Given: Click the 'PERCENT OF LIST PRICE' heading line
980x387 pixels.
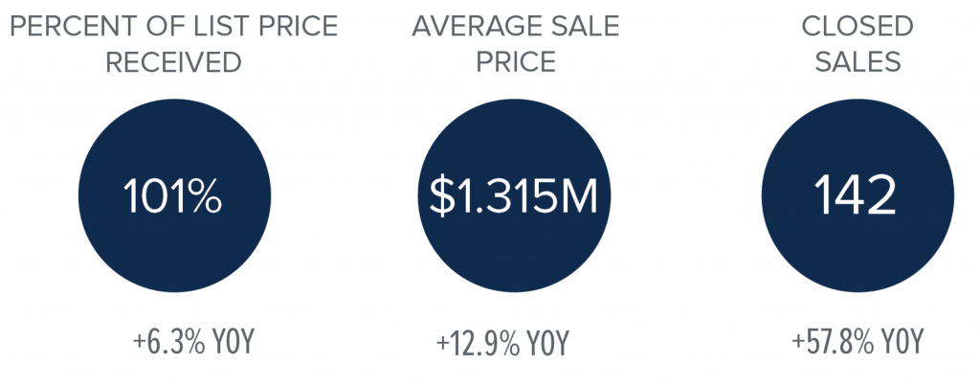Looking at the screenshot, I should 174,26.
